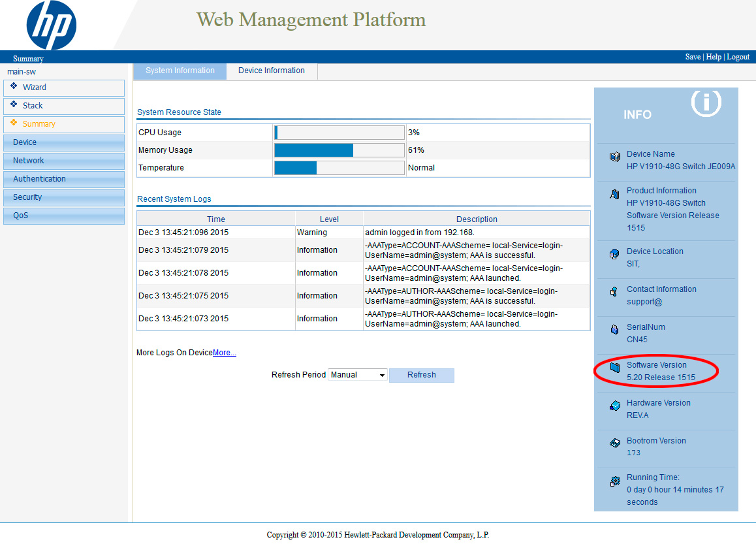The width and height of the screenshot is (756, 546).
Task: Select the Summary navigation item
Action: 63,125
